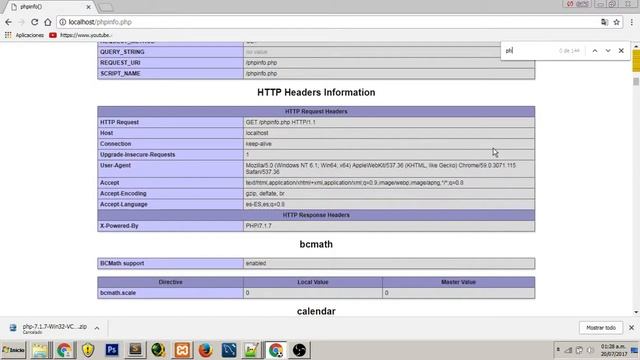Bookmark this page with the star icon
Image resolution: width=640 pixels, height=360 pixels.
pos(616,22)
